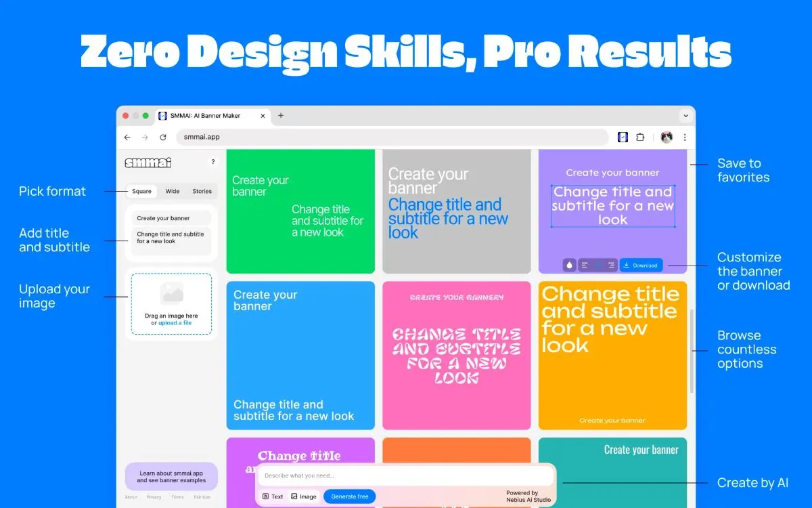Click the Generate free button

[350, 496]
